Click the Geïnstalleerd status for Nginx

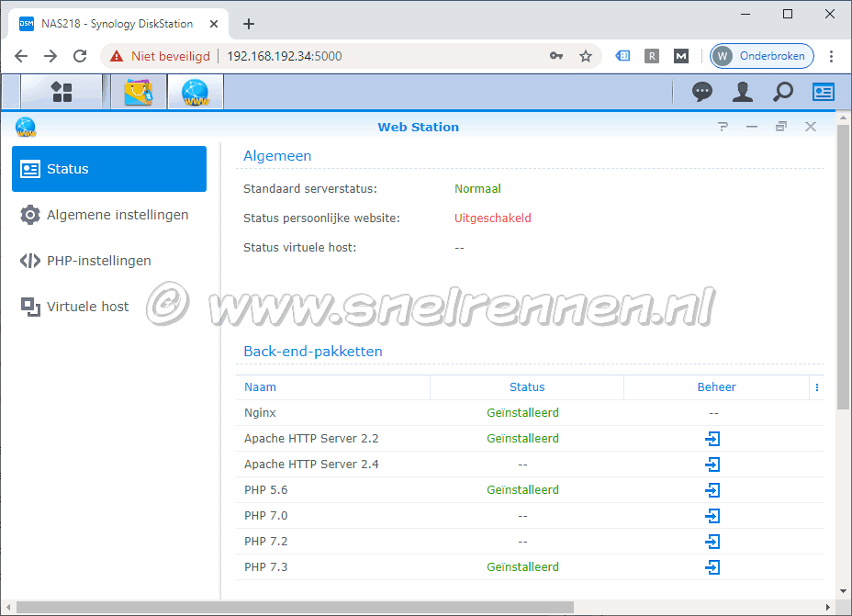click(x=522, y=413)
